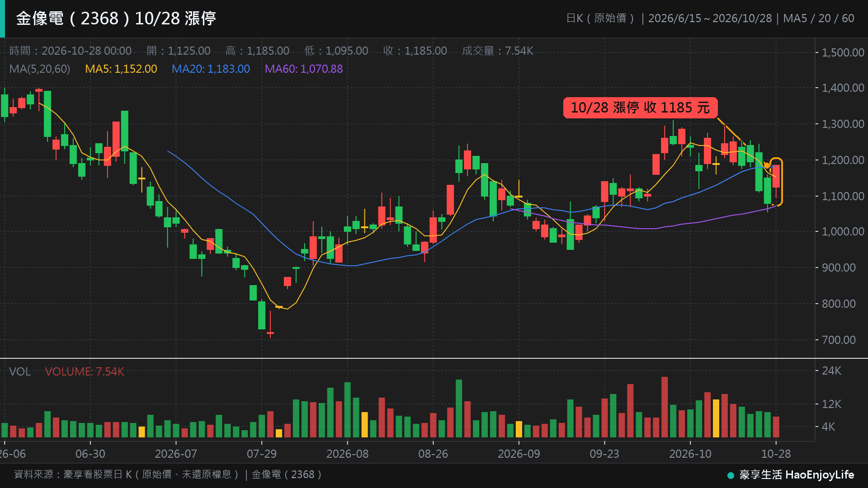
Task: Click the MA5: 1,152.00 legend entry
Action: [121, 69]
